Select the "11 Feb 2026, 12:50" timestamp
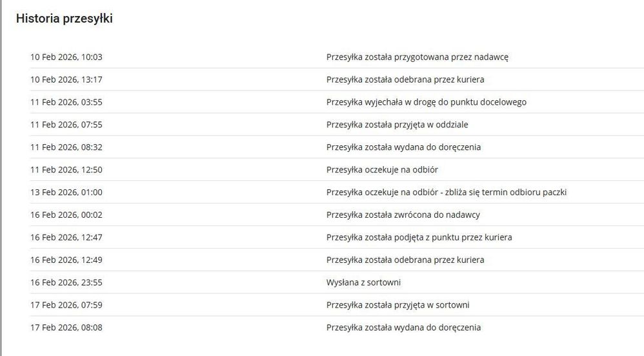This screenshot has height=356, width=644. tap(66, 170)
